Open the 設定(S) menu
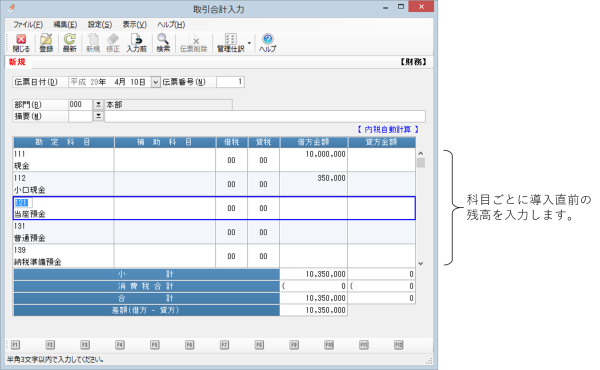The image size is (600, 370). [x=100, y=24]
